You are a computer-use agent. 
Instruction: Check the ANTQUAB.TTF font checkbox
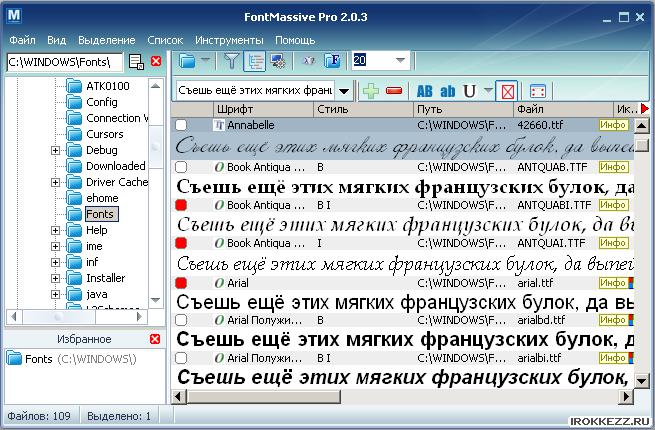pyautogui.click(x=181, y=167)
